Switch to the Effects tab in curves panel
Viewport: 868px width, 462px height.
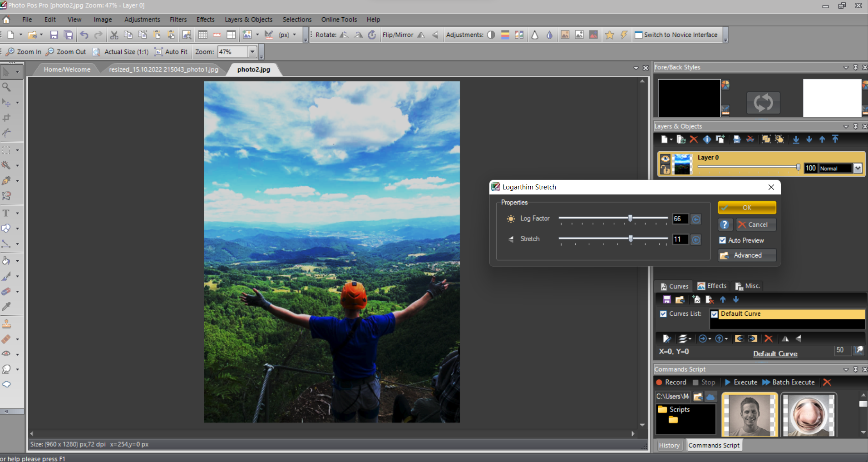click(x=712, y=286)
